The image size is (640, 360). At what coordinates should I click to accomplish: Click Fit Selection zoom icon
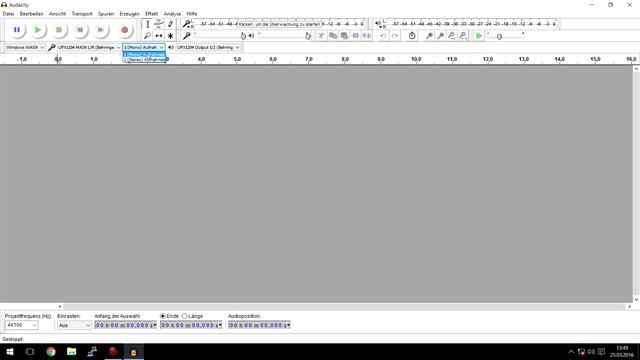451,36
